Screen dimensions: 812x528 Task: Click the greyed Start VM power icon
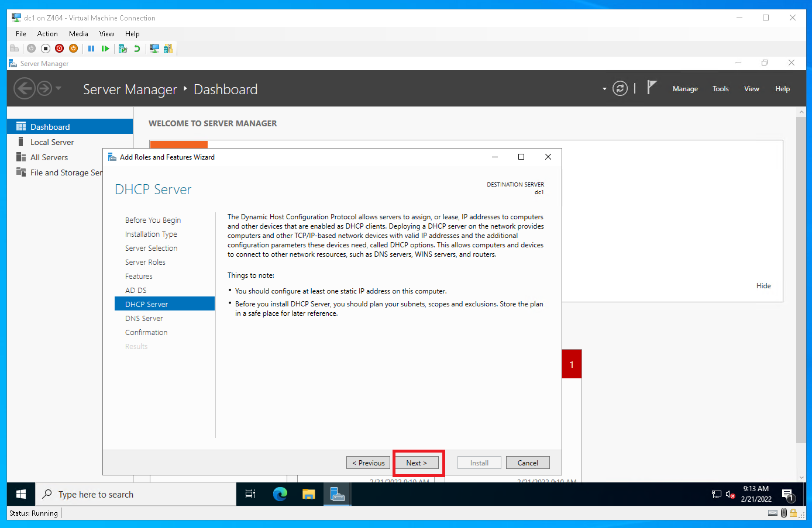coord(32,49)
